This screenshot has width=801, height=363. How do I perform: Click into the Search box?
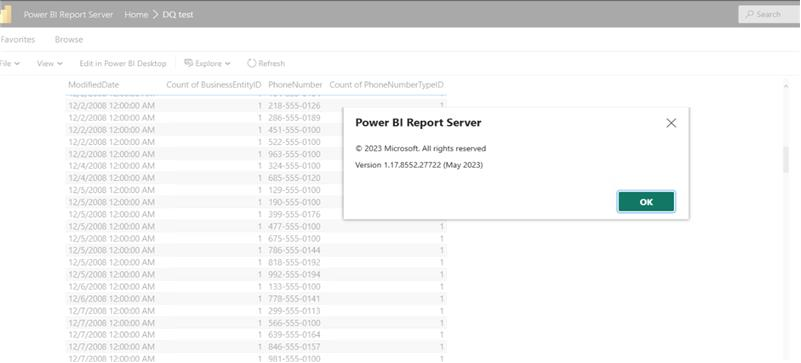coord(769,14)
